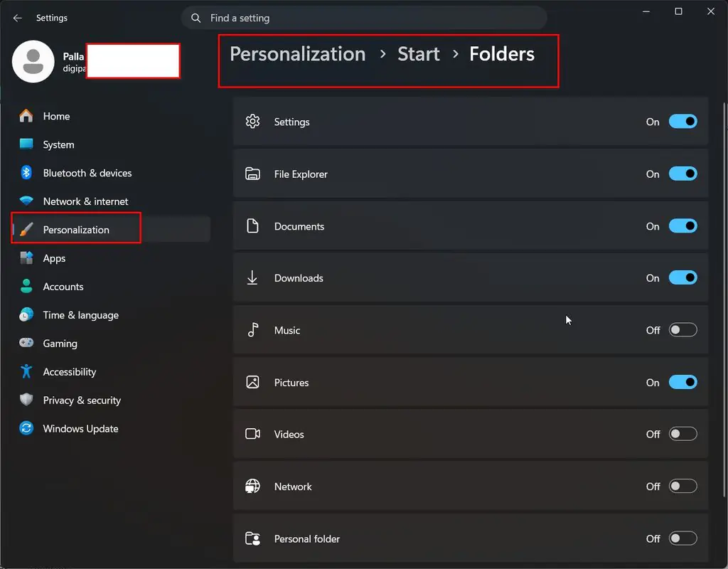This screenshot has height=569, width=728.
Task: Click the Time & language globe icon
Action: 26,314
